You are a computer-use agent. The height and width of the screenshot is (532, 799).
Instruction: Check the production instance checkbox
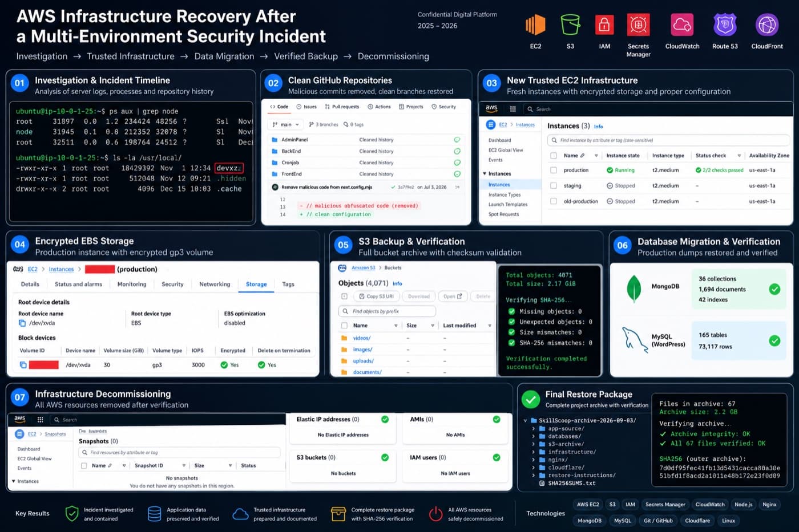[553, 170]
